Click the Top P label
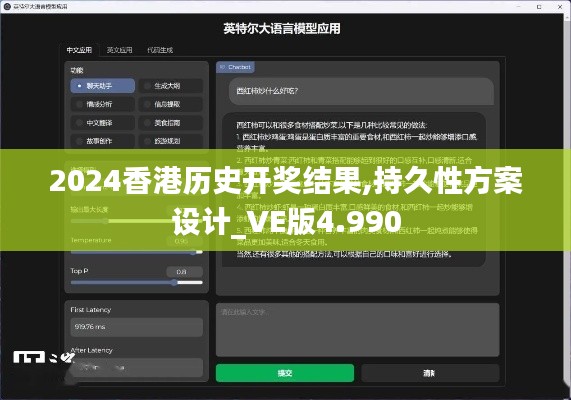The width and height of the screenshot is (571, 400). (x=79, y=271)
